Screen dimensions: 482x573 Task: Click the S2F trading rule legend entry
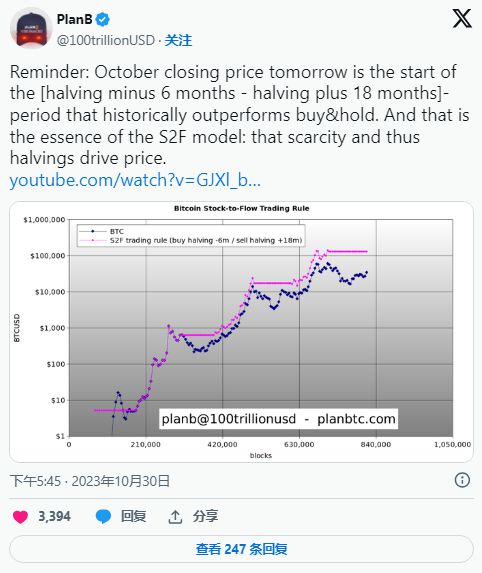pyautogui.click(x=191, y=240)
